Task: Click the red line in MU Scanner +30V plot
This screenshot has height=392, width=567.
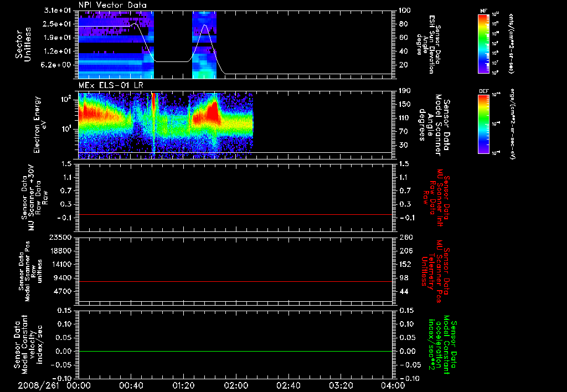Action: click(235, 214)
